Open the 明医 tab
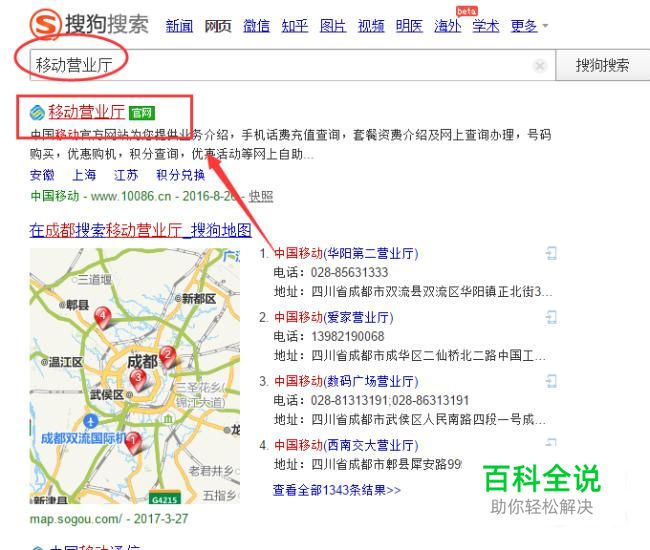Screen dimensions: 650x550 click(409, 26)
